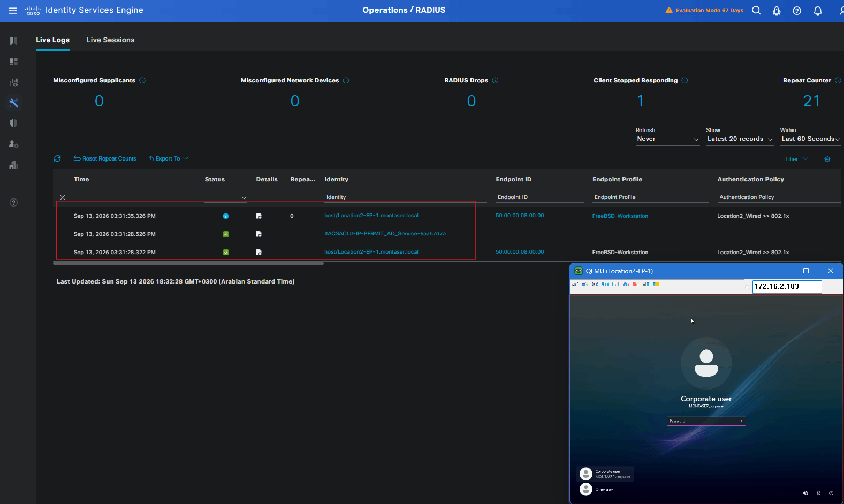Click the red icon in QEMU toolbar
844x504 pixels.
(x=635, y=285)
